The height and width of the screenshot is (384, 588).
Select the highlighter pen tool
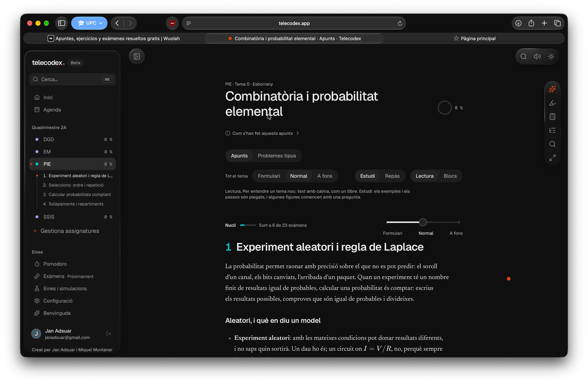(552, 103)
